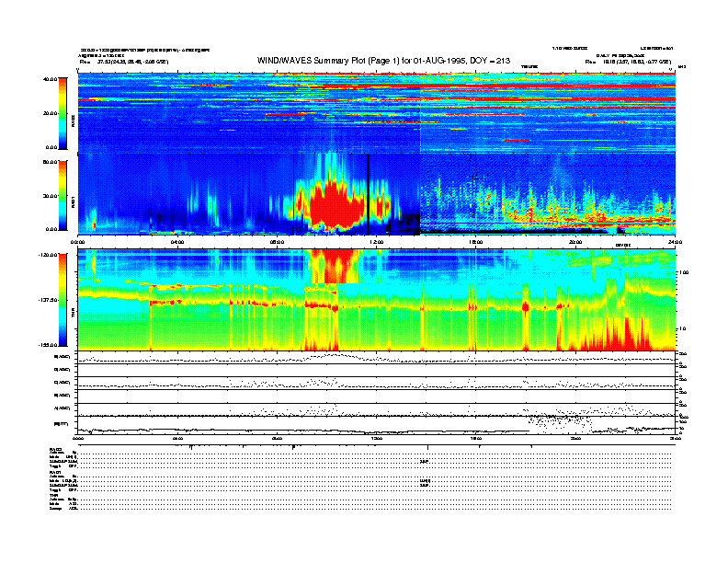Click the 20:00 tick under RAD1 panel
The height and width of the screenshot is (563, 728).
(x=575, y=242)
